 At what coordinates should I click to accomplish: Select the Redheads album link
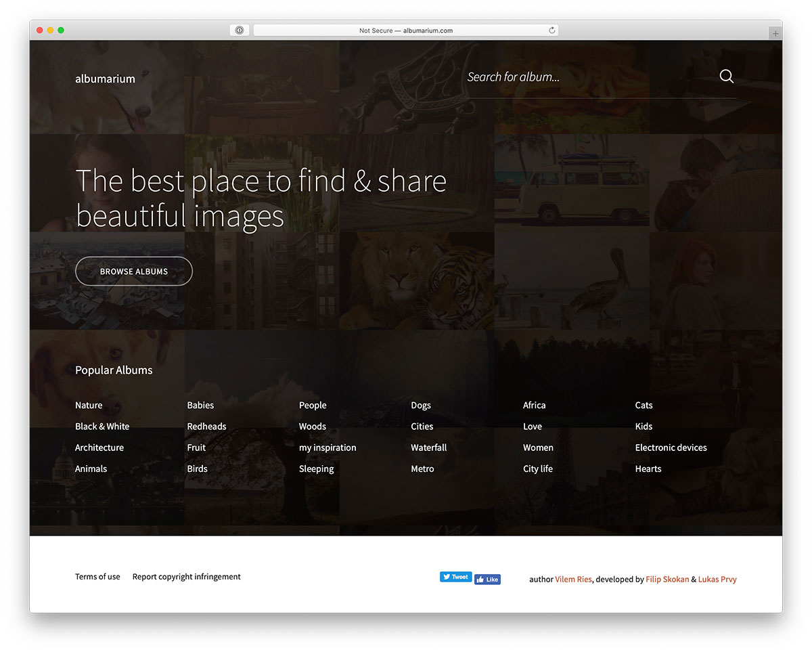[206, 427]
